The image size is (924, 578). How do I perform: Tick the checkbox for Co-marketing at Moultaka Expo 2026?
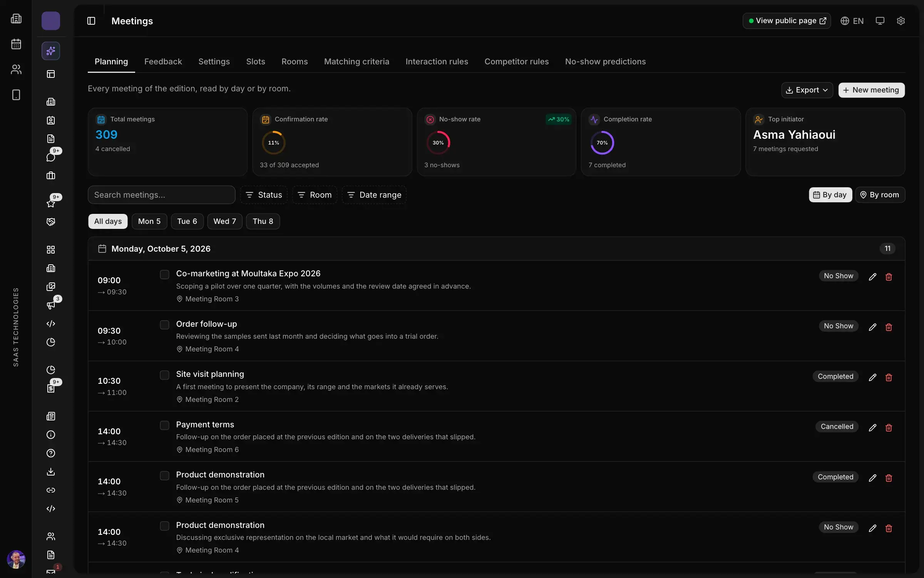[x=164, y=274]
